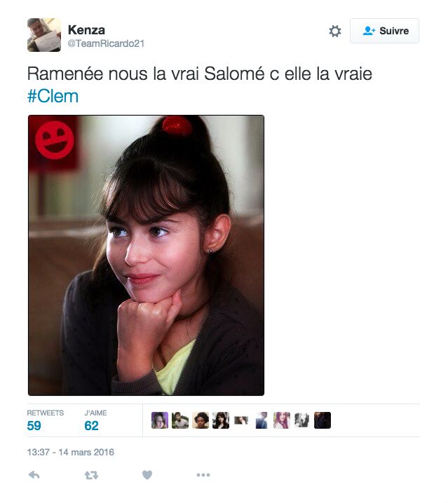Open Kenza's profile avatar
448x503 pixels.
pyautogui.click(x=44, y=35)
